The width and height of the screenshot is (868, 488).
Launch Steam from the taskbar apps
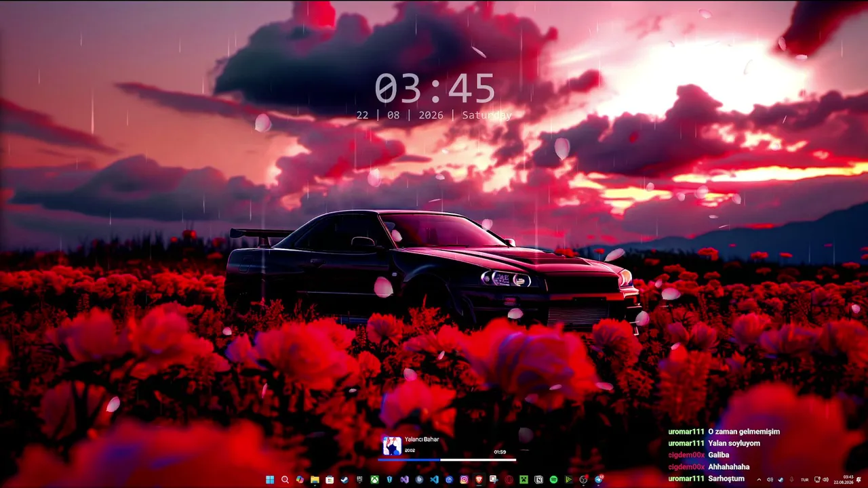tap(344, 480)
